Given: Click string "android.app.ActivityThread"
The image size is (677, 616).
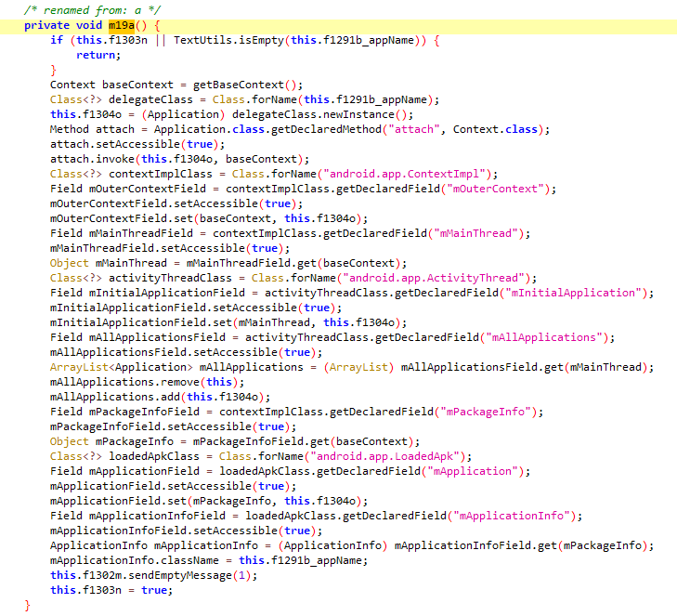Looking at the screenshot, I should (434, 278).
